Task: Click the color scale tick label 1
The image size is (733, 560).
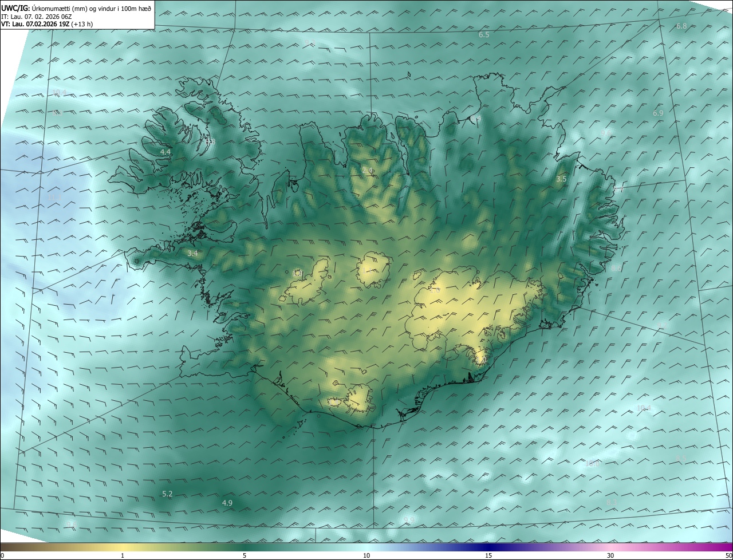Action: pos(123,555)
